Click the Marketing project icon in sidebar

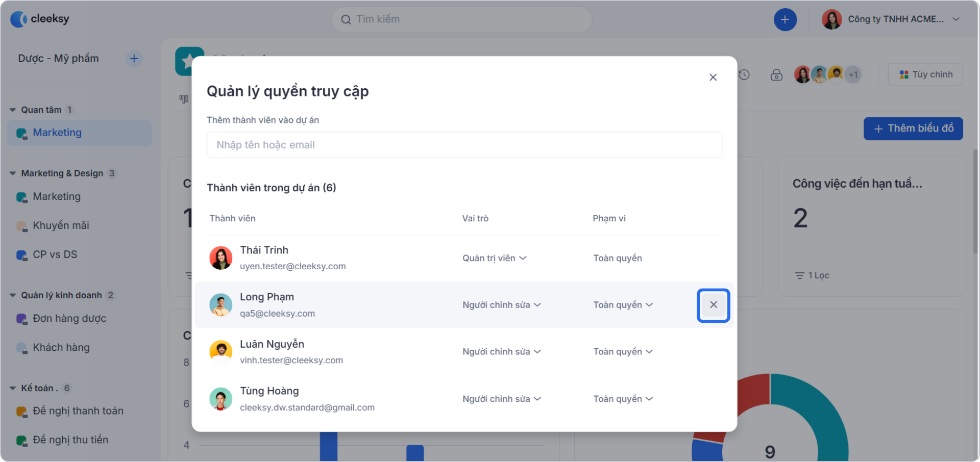(21, 133)
